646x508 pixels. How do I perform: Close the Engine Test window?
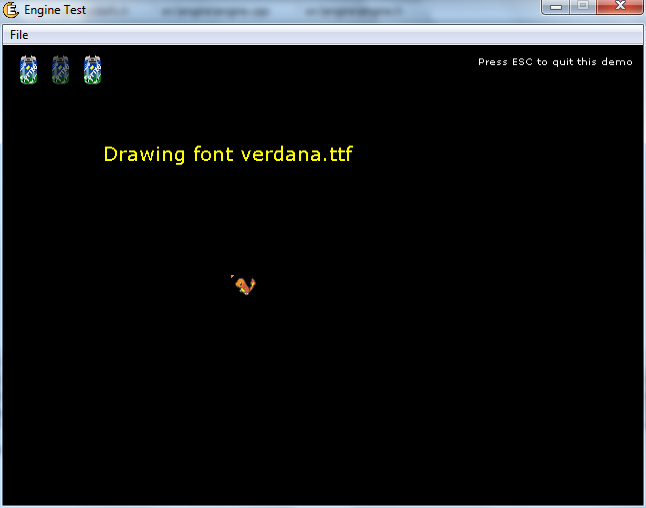[620, 8]
